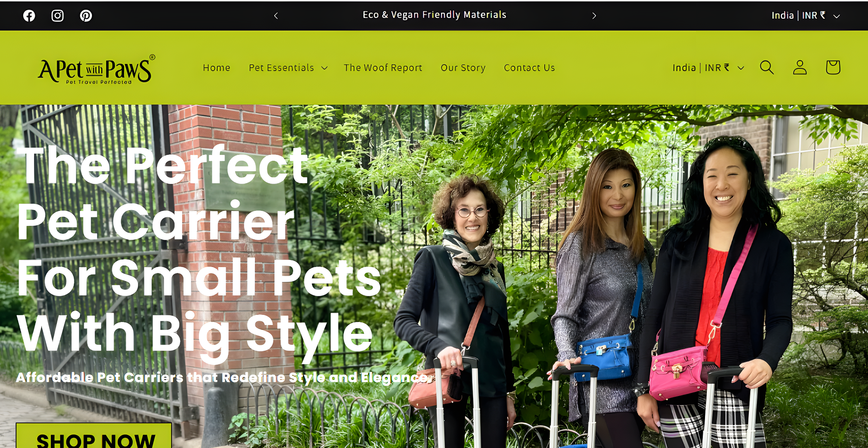Open the Contact Us page
Viewport: 868px width, 448px height.
click(529, 68)
